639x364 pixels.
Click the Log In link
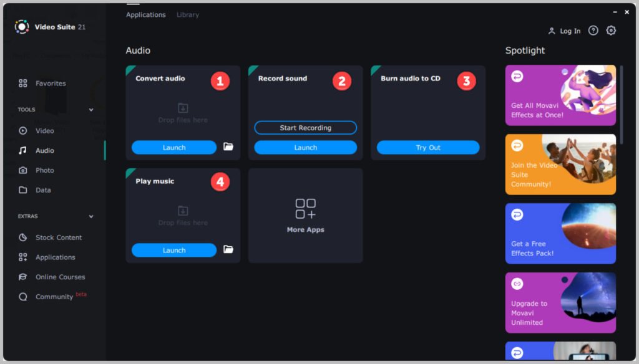(x=570, y=31)
